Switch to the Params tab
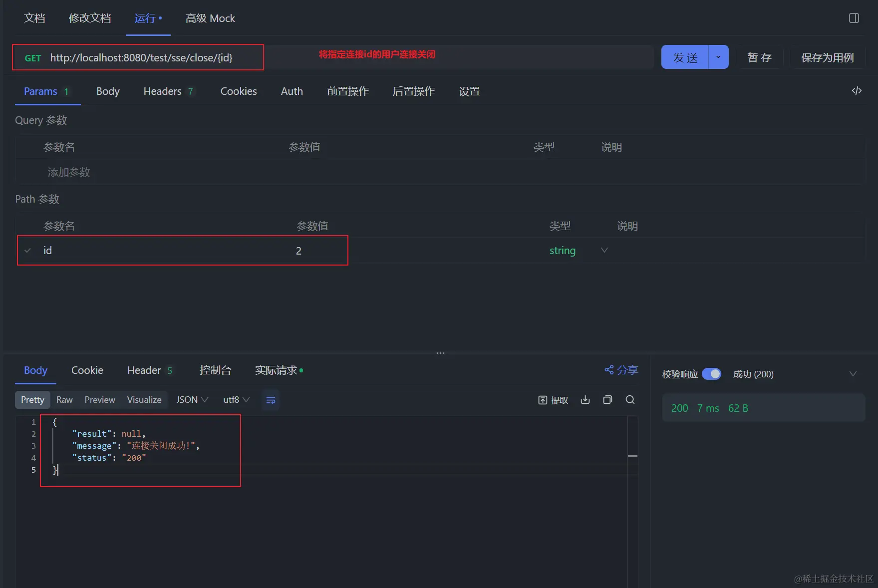 [x=46, y=91]
